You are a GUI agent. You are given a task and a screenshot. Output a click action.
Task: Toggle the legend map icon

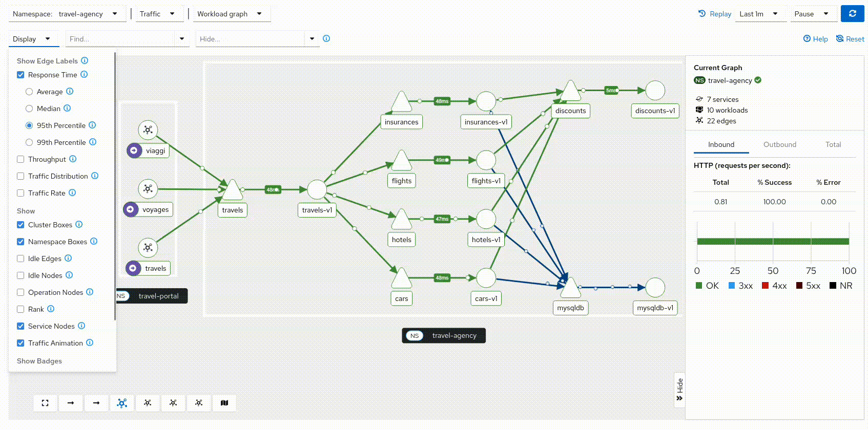click(224, 403)
